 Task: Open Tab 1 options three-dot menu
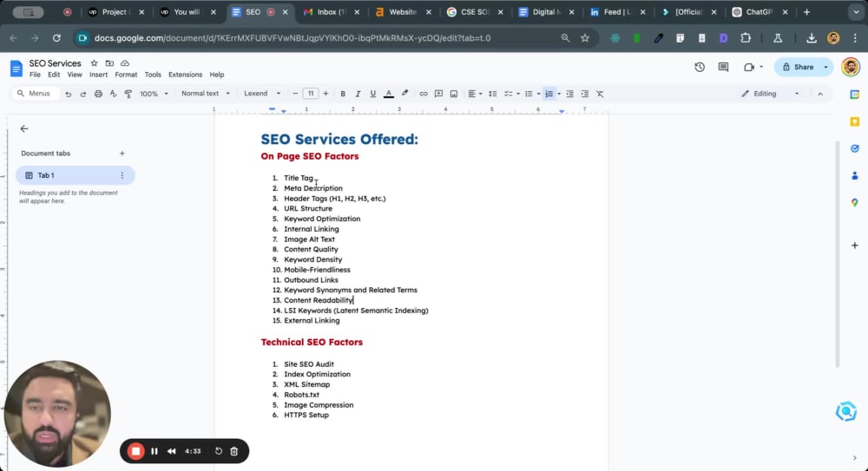[122, 175]
